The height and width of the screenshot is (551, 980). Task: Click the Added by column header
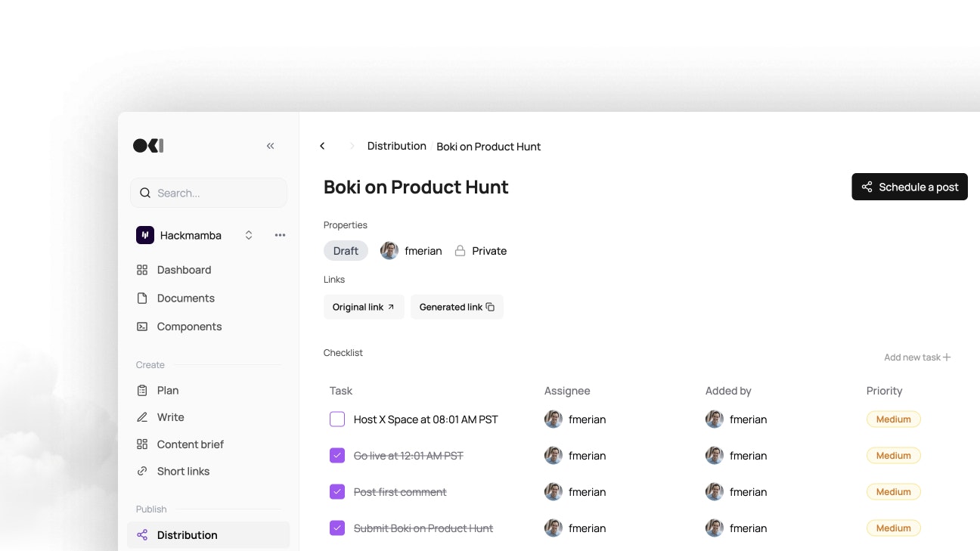(x=728, y=391)
